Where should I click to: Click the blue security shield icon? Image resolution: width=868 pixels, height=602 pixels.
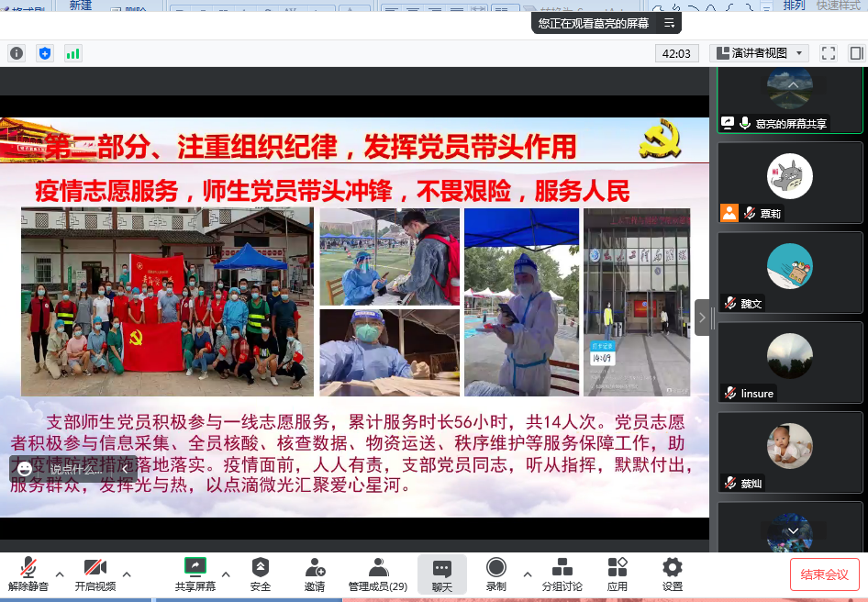pyautogui.click(x=44, y=53)
